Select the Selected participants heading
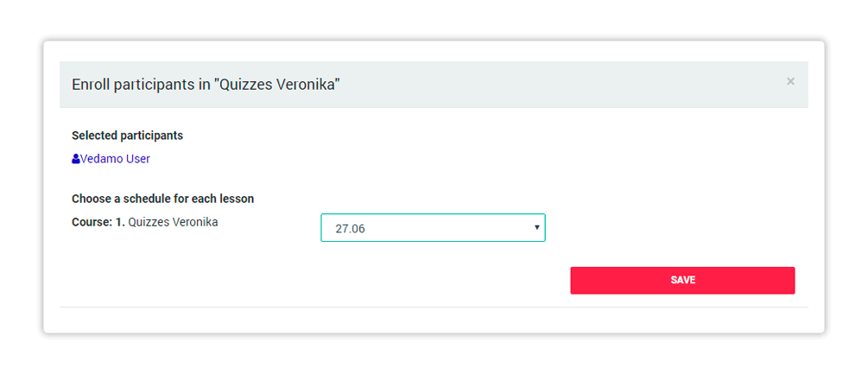The image size is (868, 374). point(127,136)
